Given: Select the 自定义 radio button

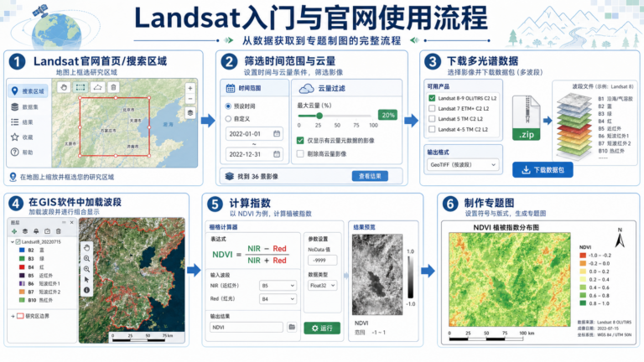Looking at the screenshot, I should (x=228, y=119).
